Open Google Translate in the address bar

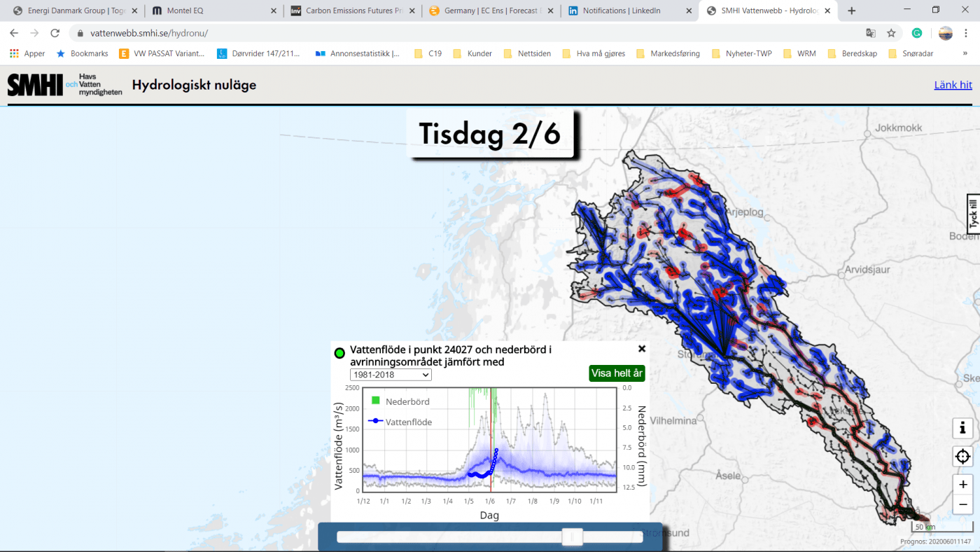(x=870, y=33)
